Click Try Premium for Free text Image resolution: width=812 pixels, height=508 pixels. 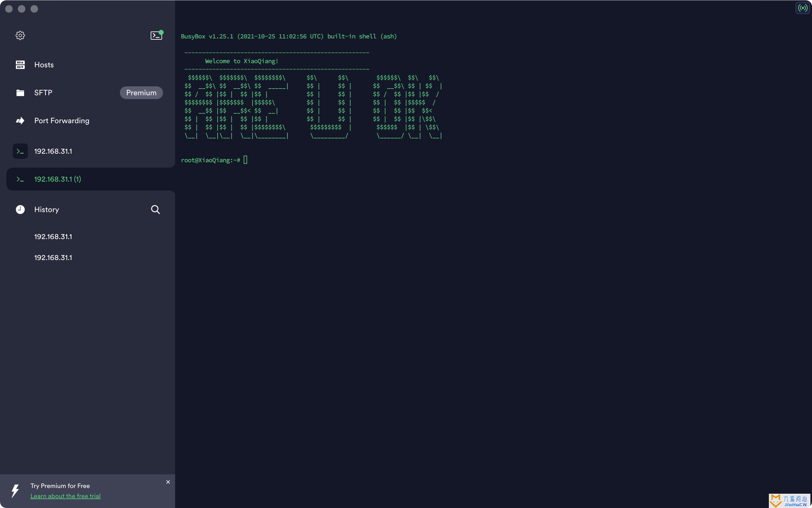(x=60, y=486)
